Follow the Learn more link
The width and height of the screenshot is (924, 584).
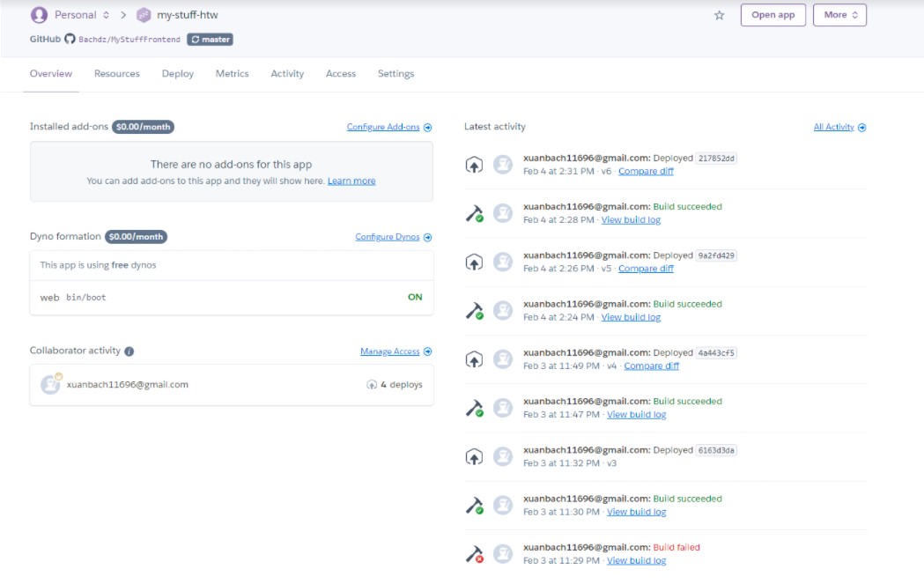(351, 181)
